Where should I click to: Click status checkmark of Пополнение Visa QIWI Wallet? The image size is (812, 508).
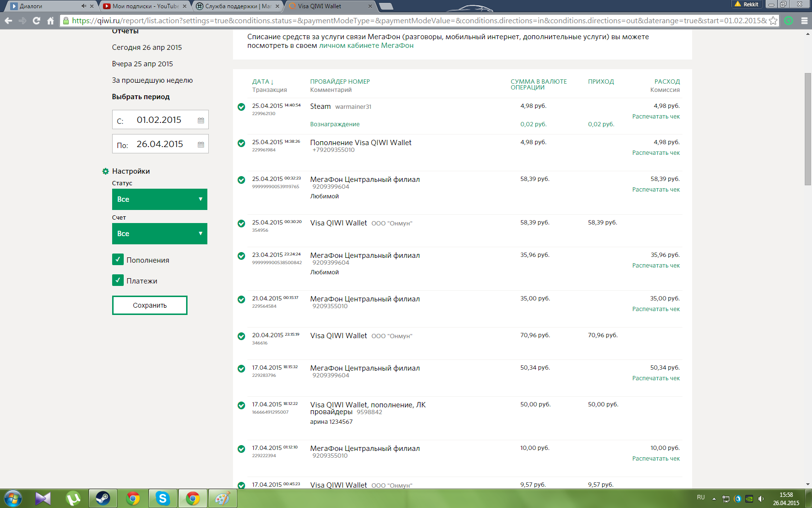click(x=241, y=143)
